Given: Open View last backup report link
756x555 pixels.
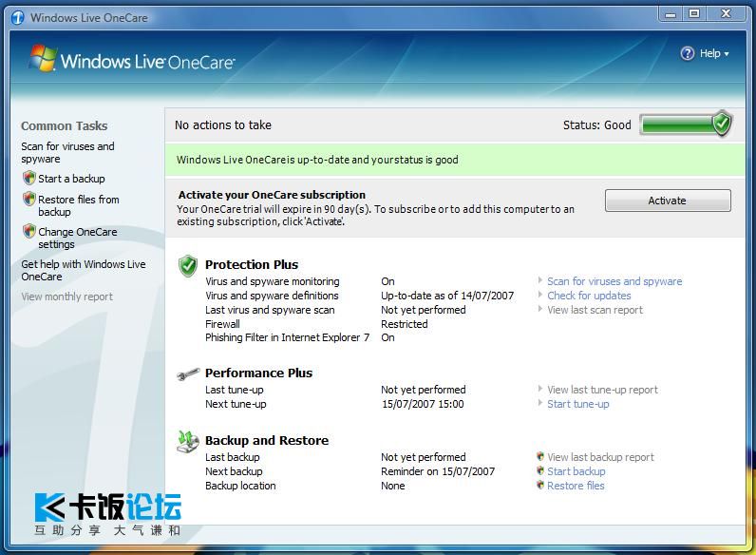Looking at the screenshot, I should [600, 457].
